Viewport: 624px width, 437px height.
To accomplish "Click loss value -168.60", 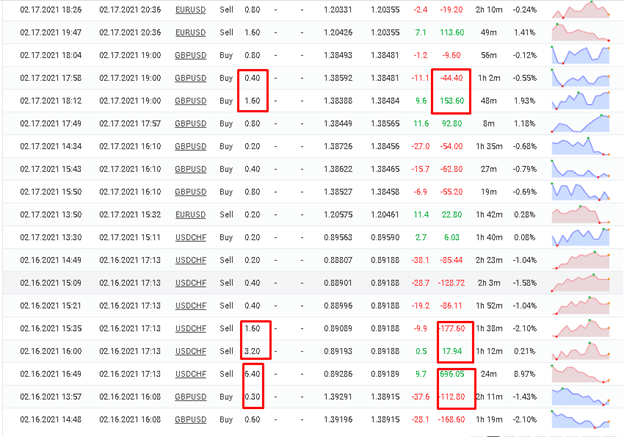I will coord(452,419).
